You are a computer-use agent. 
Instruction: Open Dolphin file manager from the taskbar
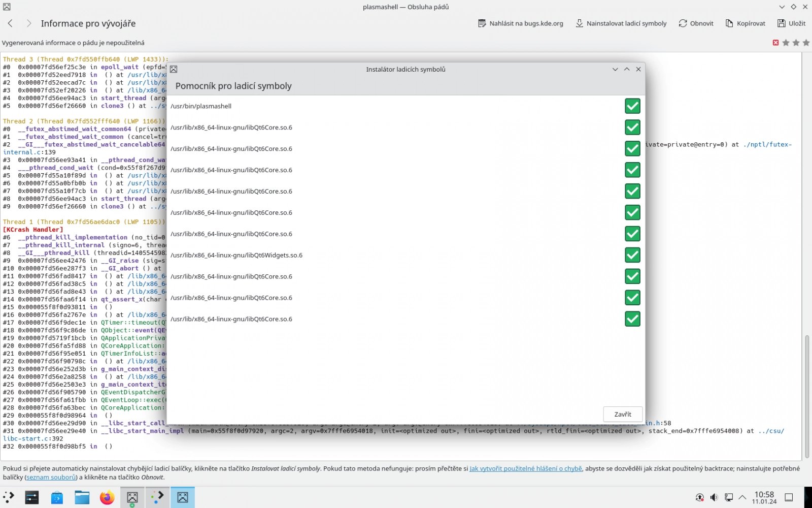coord(82,497)
